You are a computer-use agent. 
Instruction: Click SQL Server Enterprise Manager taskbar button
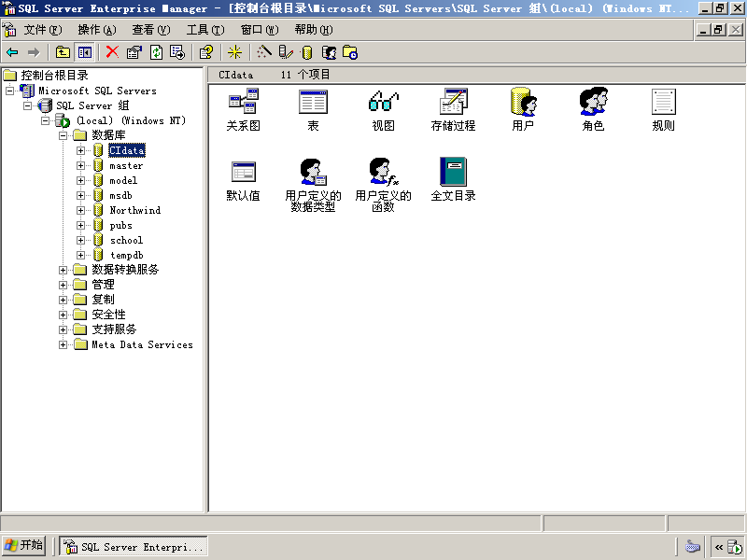134,547
